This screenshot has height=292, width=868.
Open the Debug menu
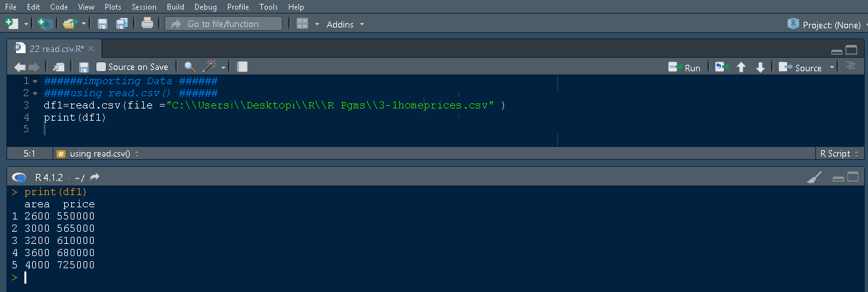(x=205, y=6)
